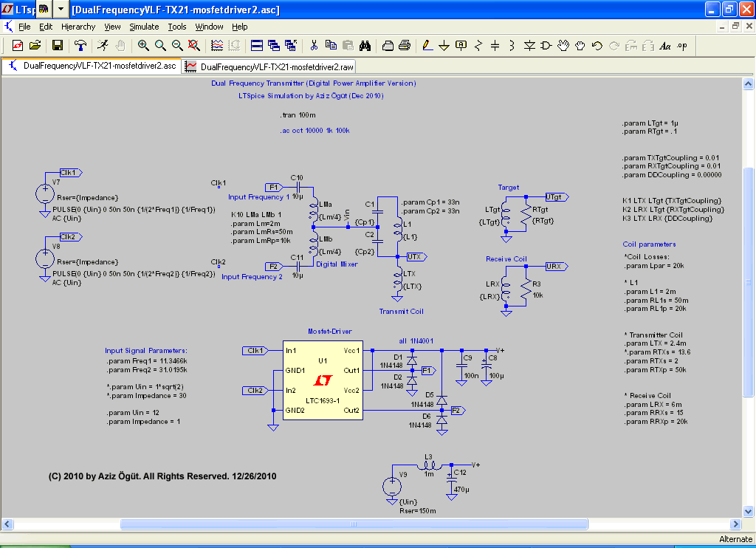Viewport: 756px width, 548px height.
Task: Pick the Capacitor tool
Action: pyautogui.click(x=495, y=46)
